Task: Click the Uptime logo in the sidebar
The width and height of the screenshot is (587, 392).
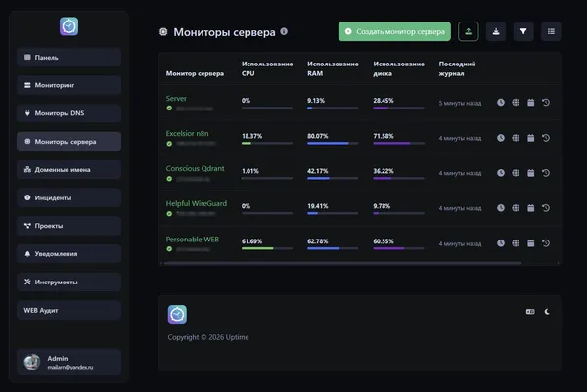Action: 68,26
